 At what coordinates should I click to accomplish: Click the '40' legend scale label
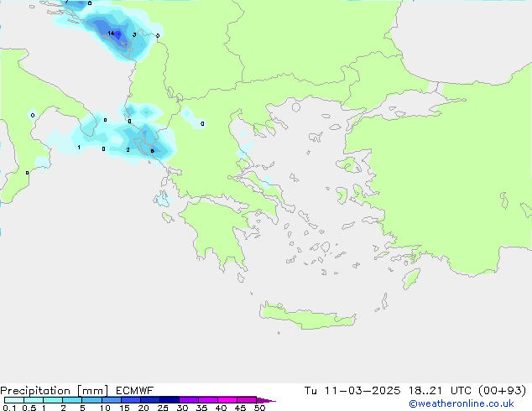222,408
